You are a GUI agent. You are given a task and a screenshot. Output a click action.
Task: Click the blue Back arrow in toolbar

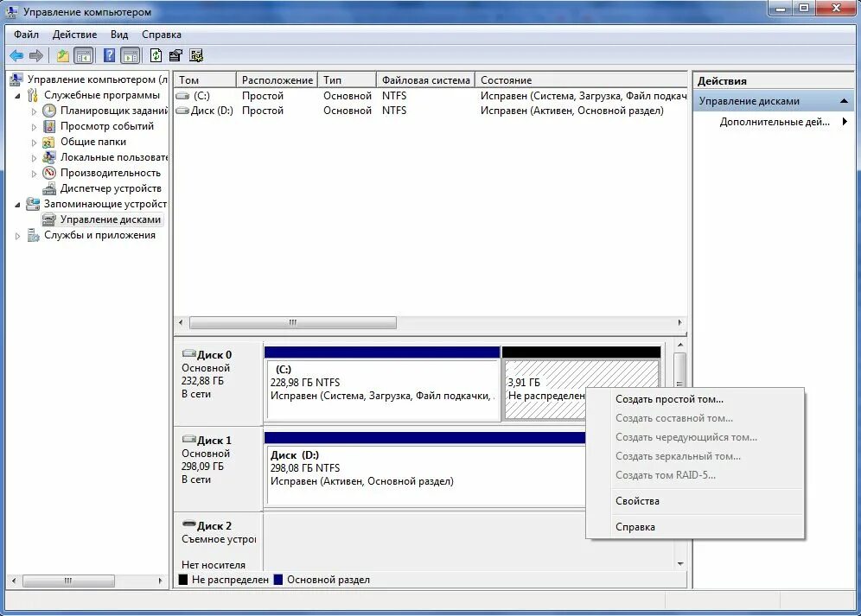point(16,55)
